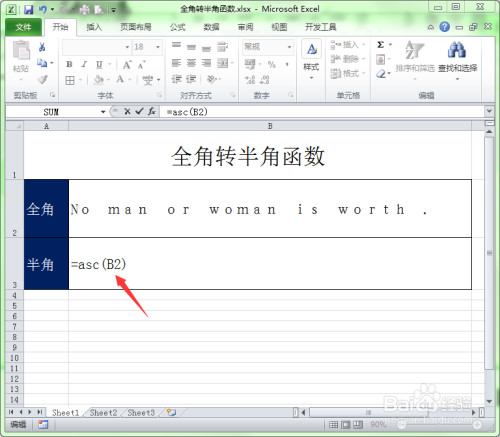Screen dimensions: 500x437
Task: Click the Comma Style icon
Action: coord(287,64)
